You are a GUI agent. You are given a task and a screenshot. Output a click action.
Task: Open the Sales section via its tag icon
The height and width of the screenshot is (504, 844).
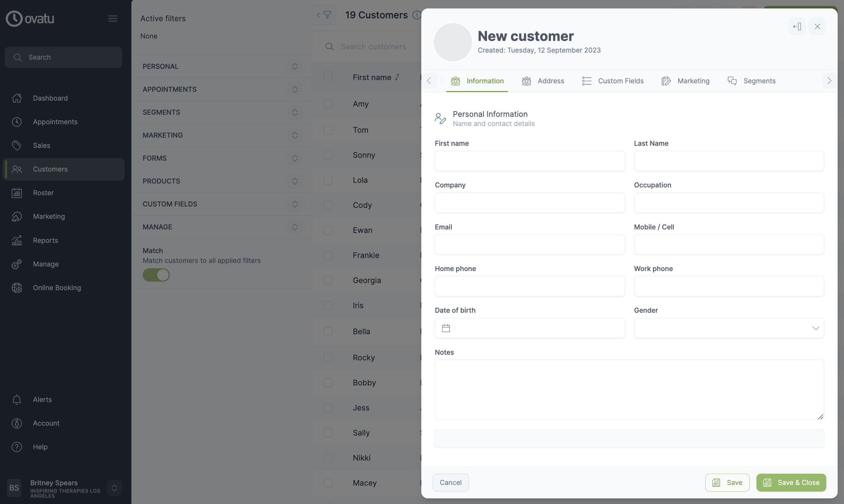tap(17, 145)
